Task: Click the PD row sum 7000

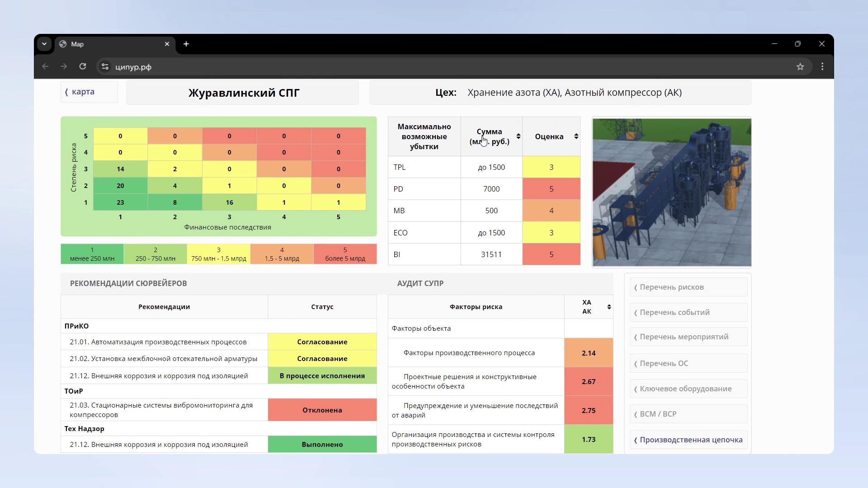Action: 491,189
